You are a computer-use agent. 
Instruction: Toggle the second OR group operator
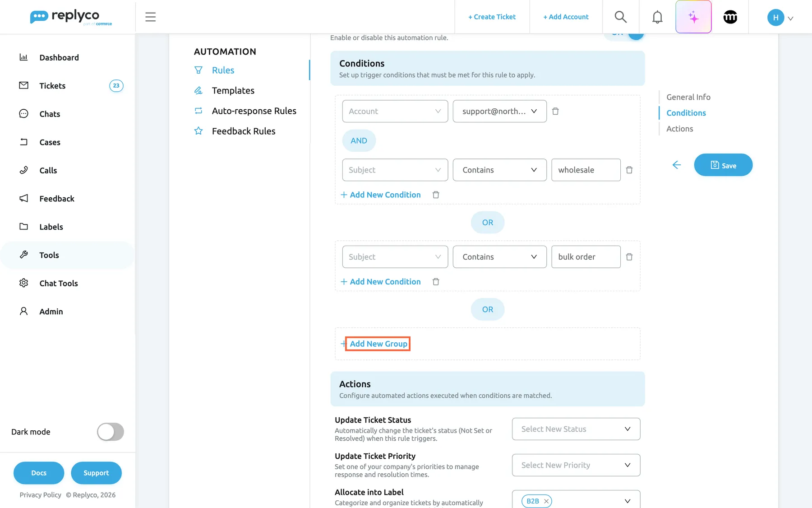point(488,309)
